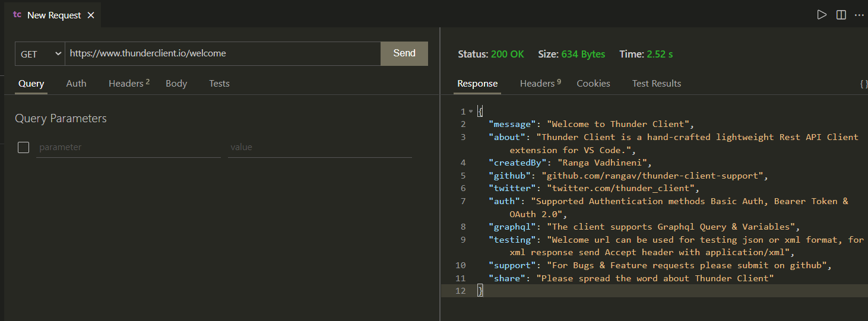
Task: Click the closing brace on line 12
Action: (480, 291)
